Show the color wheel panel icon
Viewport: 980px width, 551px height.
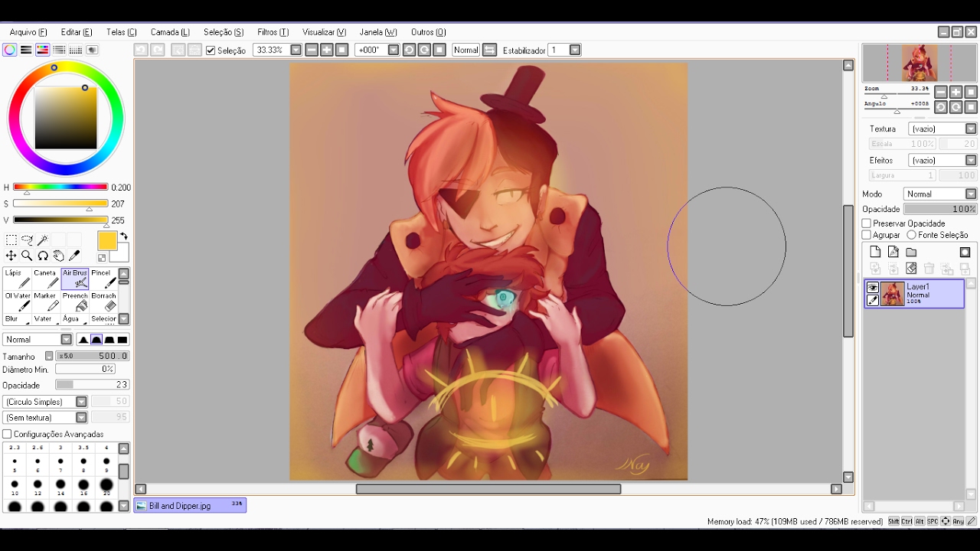point(9,50)
